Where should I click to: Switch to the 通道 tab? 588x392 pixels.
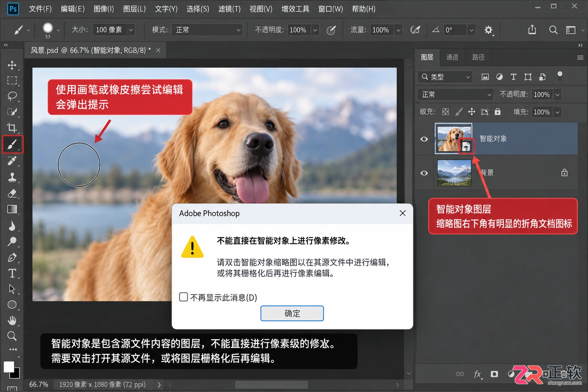(452, 57)
